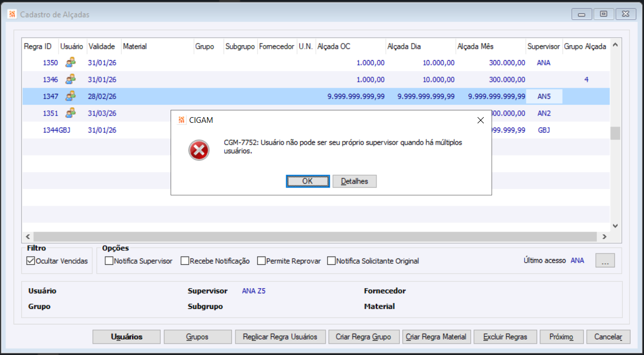Close the CIGAM error dialog with X
The height and width of the screenshot is (355, 644).
point(480,120)
